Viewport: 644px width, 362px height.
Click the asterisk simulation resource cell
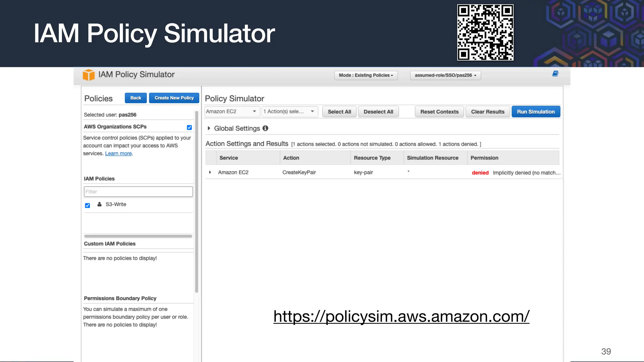click(408, 172)
